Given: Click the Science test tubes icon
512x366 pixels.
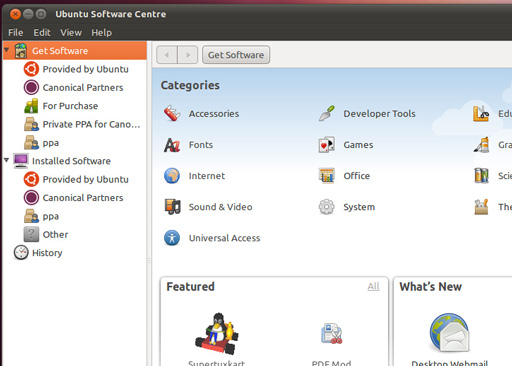Looking at the screenshot, I should coord(481,176).
